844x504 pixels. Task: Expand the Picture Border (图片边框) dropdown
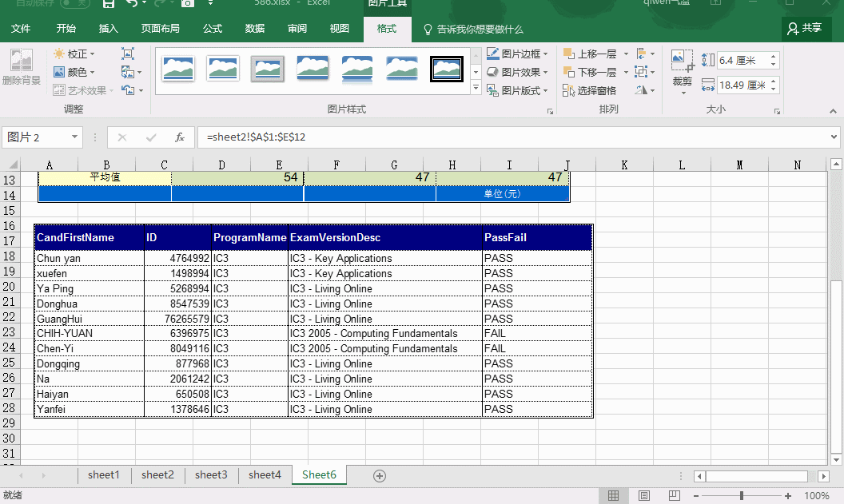pos(546,54)
